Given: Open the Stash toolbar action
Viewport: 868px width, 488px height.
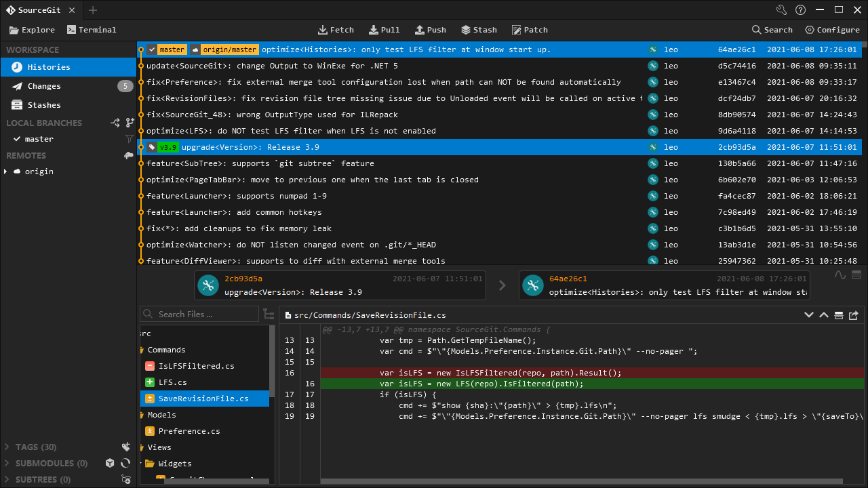Looking at the screenshot, I should click(479, 30).
